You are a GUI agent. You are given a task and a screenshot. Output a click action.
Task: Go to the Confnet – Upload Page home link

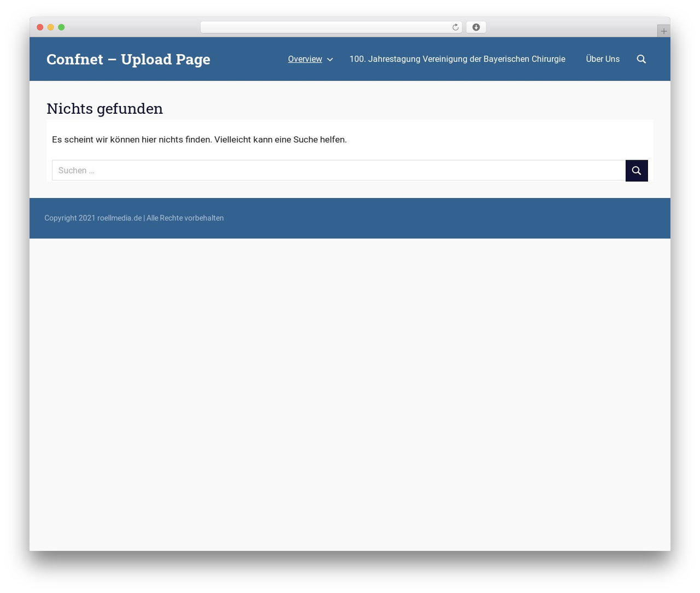click(129, 59)
